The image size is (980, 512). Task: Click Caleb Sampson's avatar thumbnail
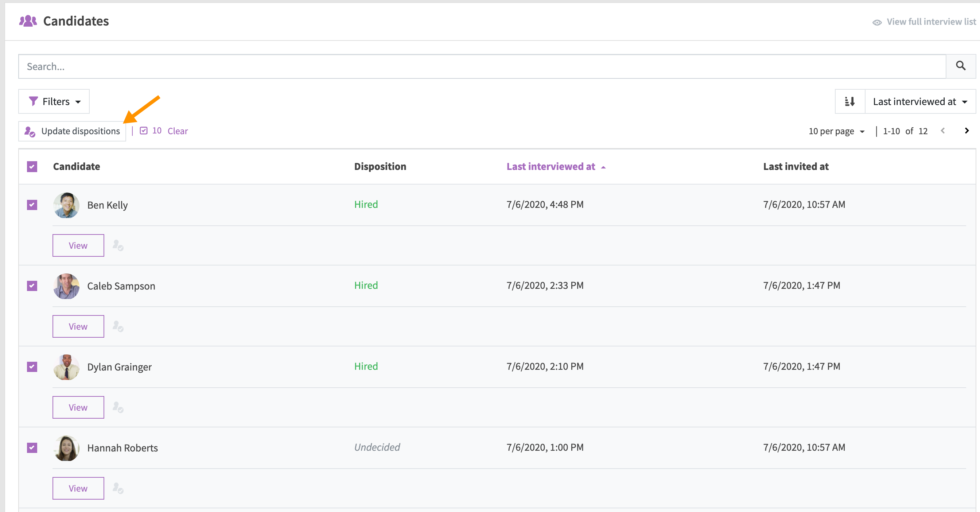click(x=66, y=286)
